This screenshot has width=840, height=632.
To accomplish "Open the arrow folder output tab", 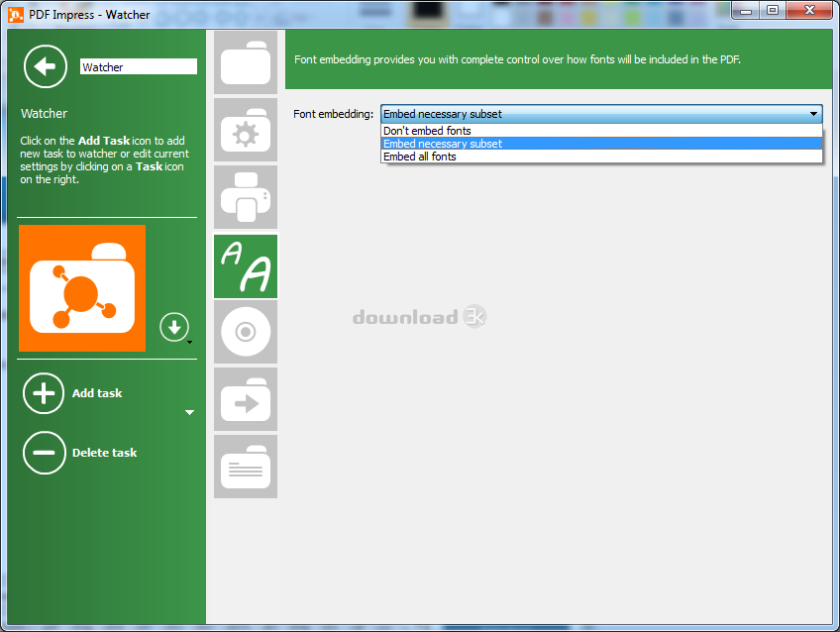I will (246, 399).
